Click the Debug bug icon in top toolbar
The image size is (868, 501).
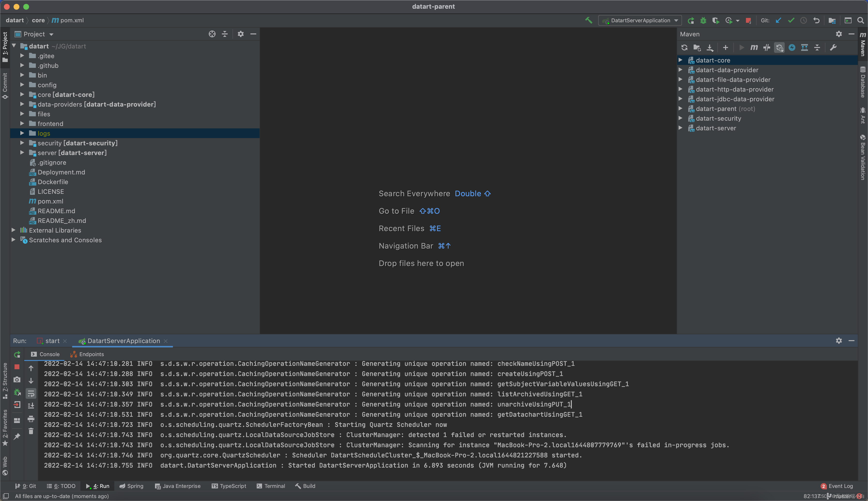pyautogui.click(x=703, y=20)
